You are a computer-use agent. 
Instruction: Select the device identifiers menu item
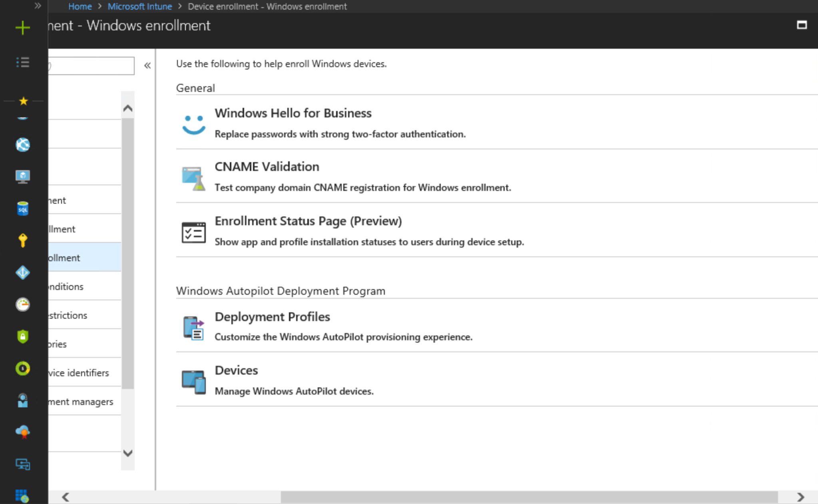click(x=79, y=373)
